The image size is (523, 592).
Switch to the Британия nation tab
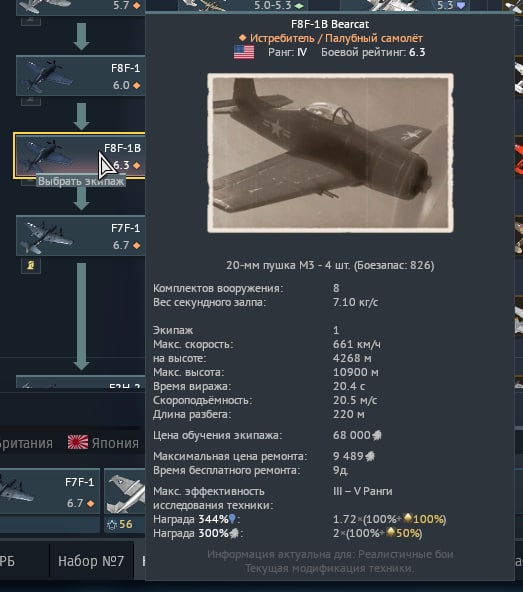26,443
